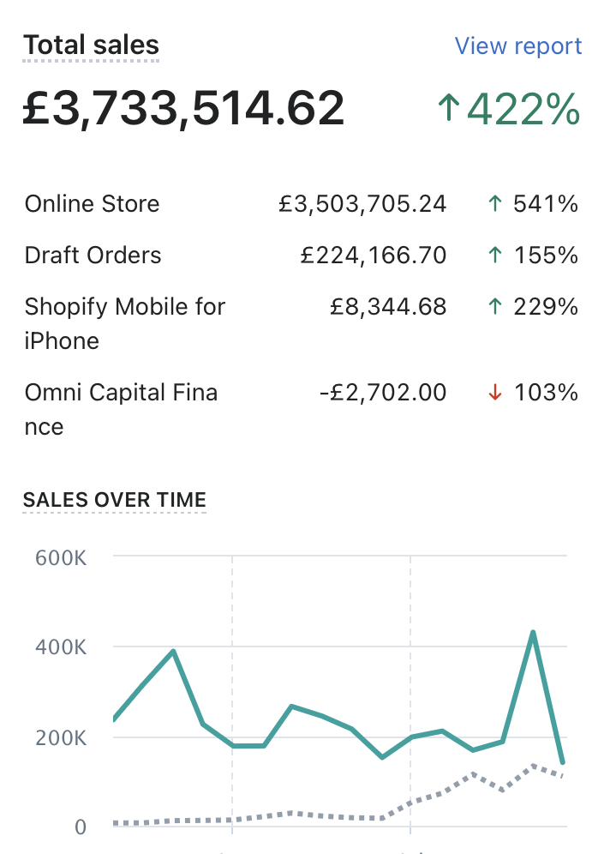Click the up arrow beside 155%
Image resolution: width=616 pixels, height=854 pixels.
coord(493,256)
